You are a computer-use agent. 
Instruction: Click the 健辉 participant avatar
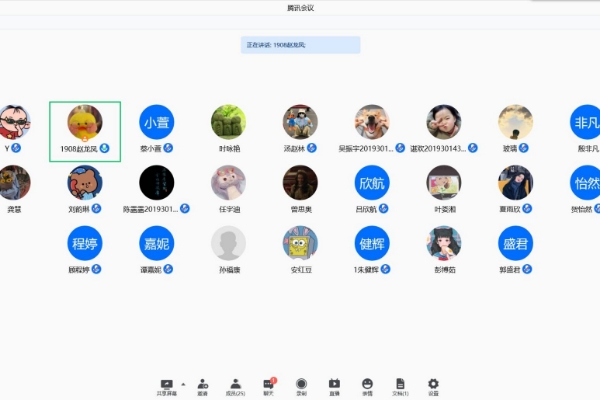[372, 243]
